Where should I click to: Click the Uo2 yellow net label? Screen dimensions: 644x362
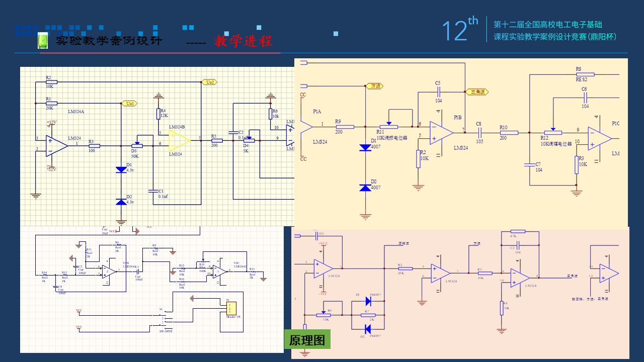coord(209,82)
